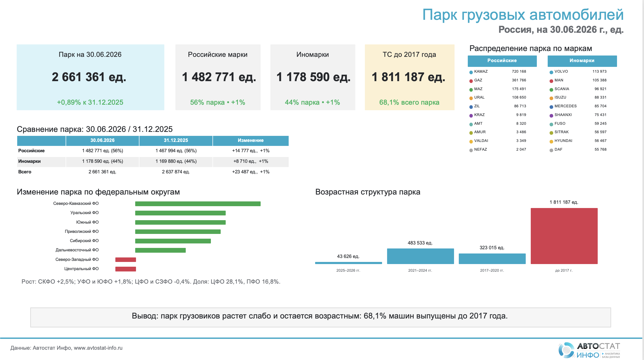
Task: Click the 2017–2020 гг. blue bar
Action: pyautogui.click(x=492, y=259)
